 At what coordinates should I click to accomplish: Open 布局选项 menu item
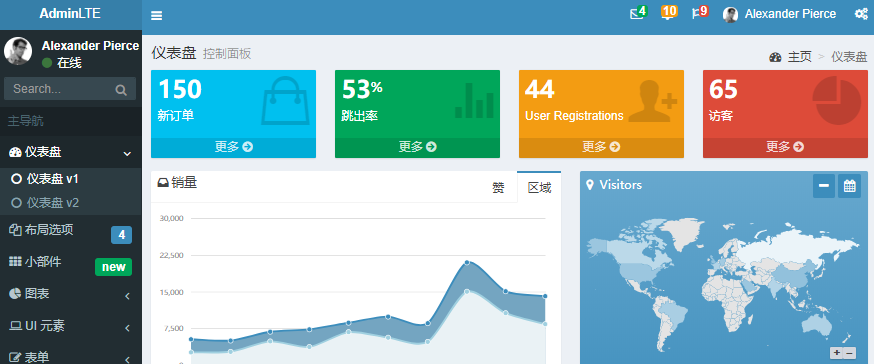coord(71,231)
